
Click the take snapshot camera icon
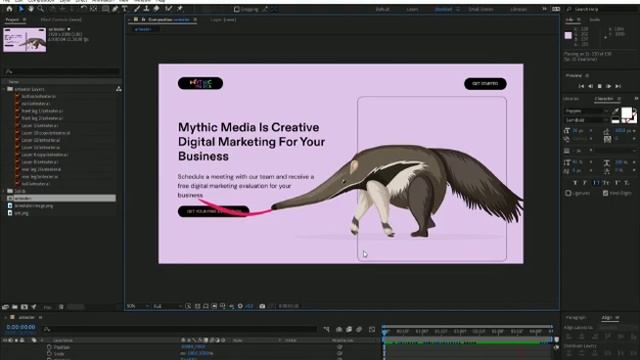(262, 306)
